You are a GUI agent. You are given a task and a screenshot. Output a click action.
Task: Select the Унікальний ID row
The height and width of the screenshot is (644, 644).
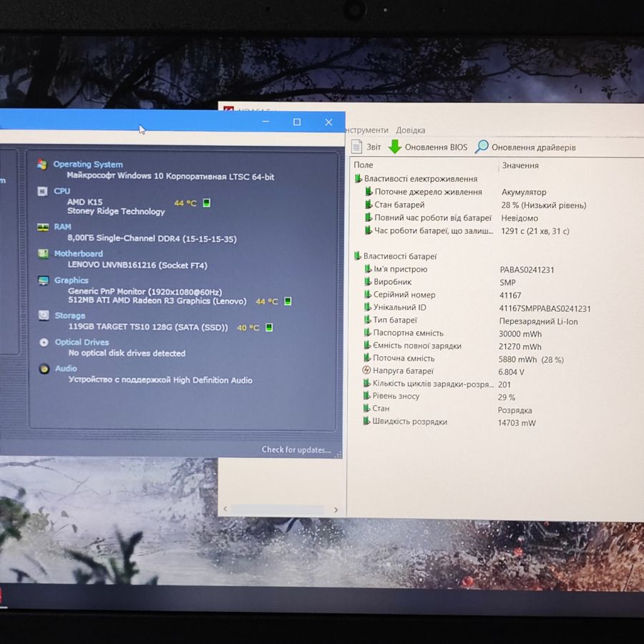(477, 308)
